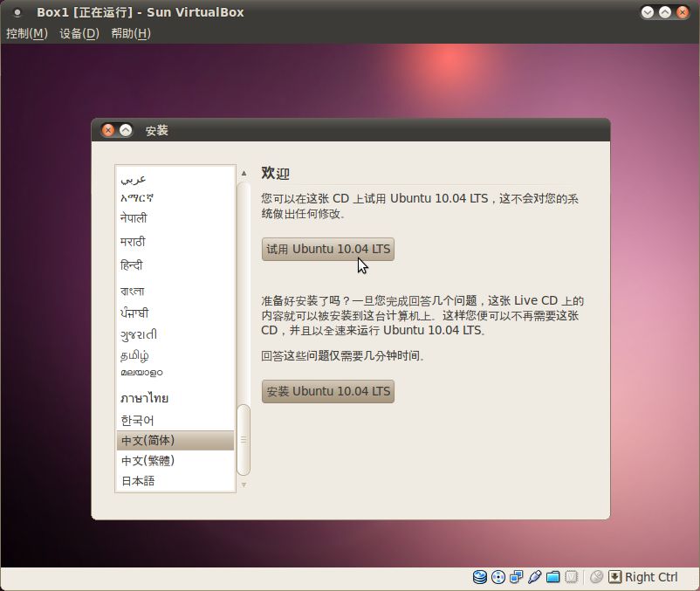Screen dimensions: 700x591
Task: Open the 控制(M) menu
Action: click(x=27, y=33)
